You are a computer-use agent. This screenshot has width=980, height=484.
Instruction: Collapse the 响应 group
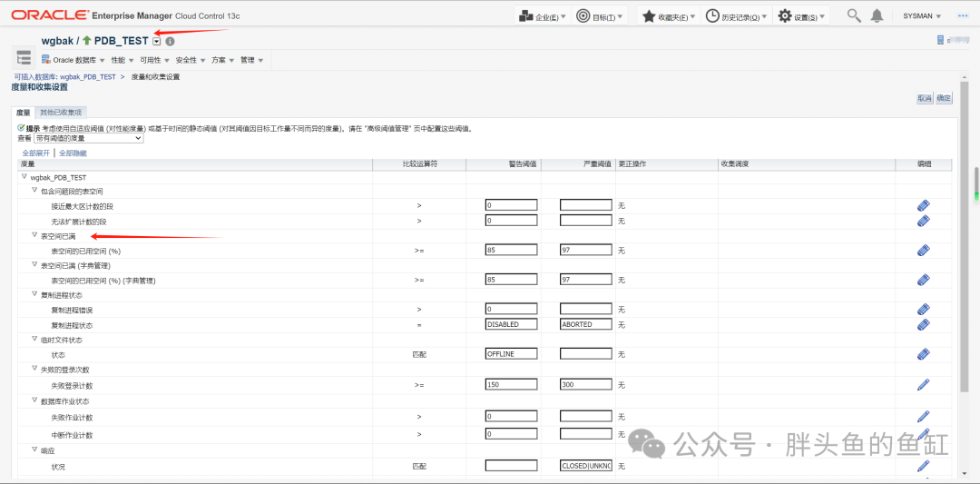coord(34,449)
